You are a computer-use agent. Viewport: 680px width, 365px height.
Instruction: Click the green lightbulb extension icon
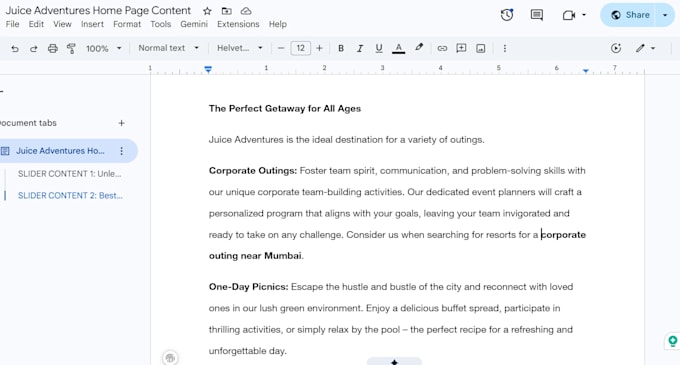coord(673,341)
